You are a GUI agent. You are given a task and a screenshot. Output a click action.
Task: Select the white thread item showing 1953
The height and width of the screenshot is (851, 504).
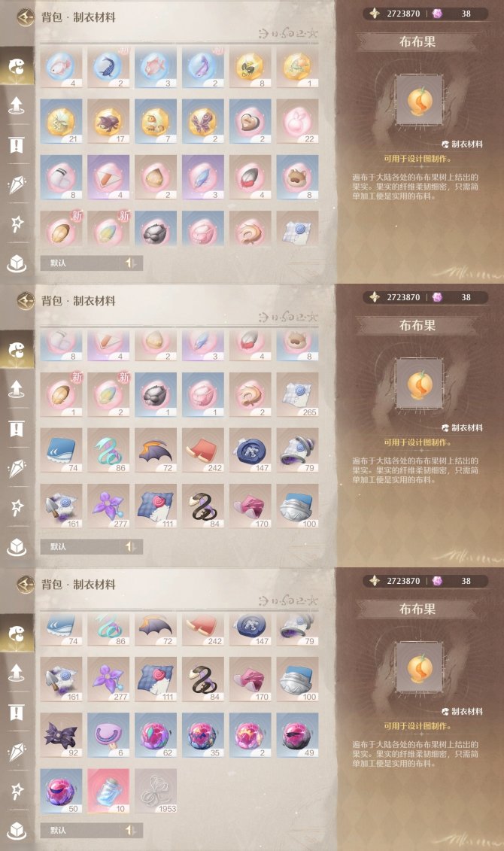pyautogui.click(x=156, y=792)
